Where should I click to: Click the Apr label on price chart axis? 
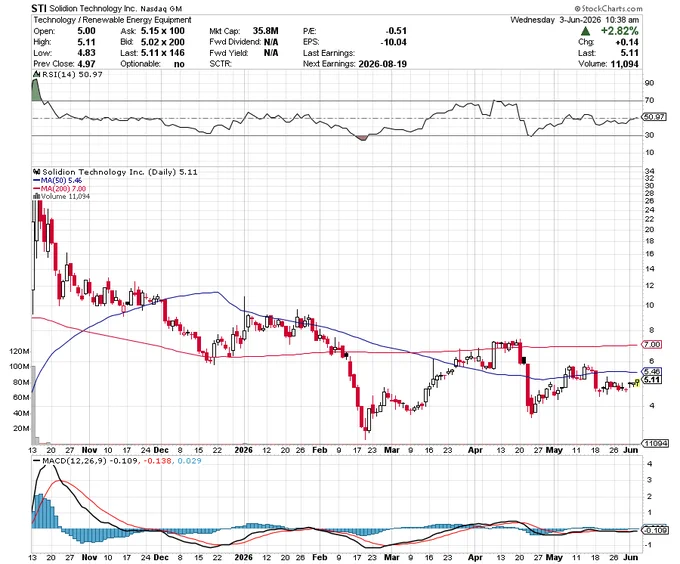point(475,450)
